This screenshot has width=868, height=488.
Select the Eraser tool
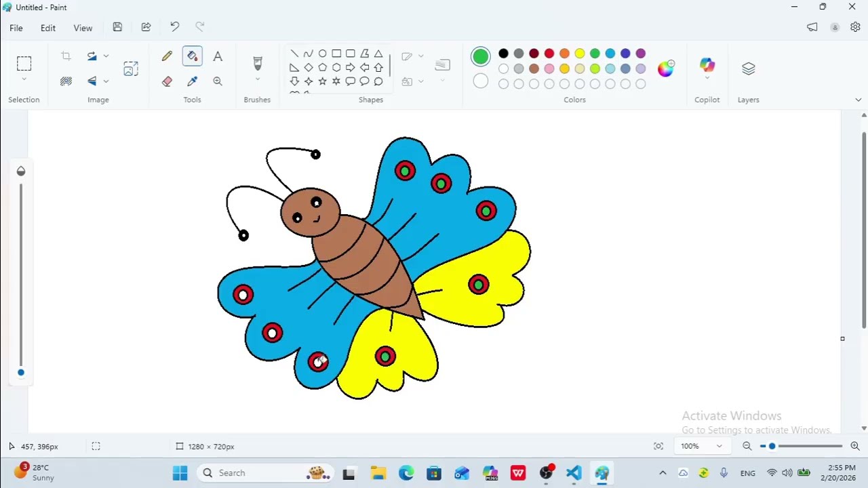167,81
